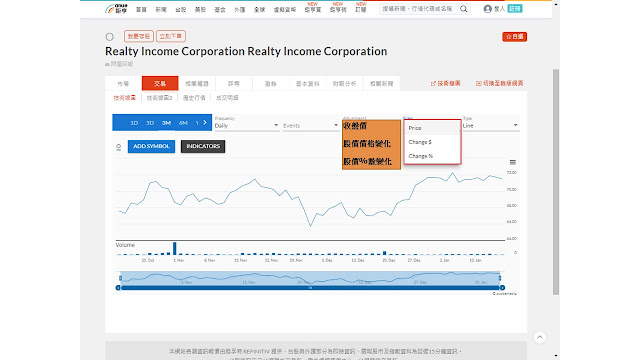Open the highlighted red 交易 tab
The width and height of the screenshot is (640, 360).
[160, 83]
